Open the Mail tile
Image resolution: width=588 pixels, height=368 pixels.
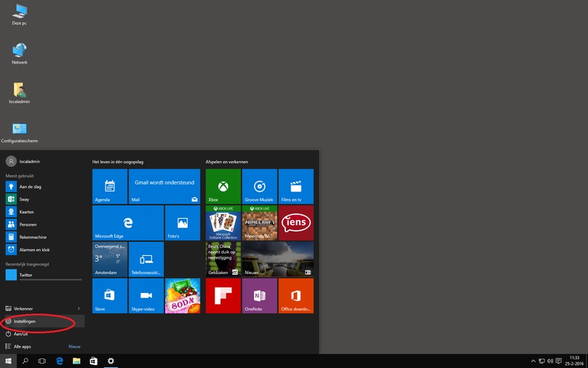(164, 187)
